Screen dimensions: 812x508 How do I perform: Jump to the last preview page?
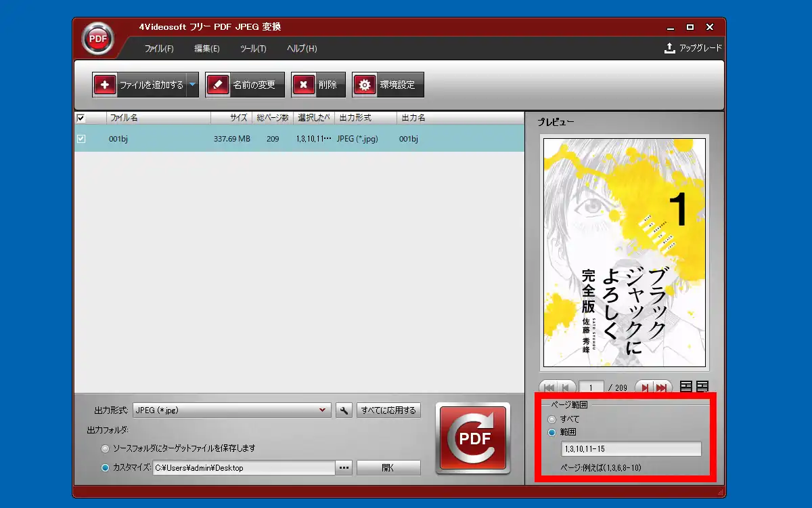(662, 387)
